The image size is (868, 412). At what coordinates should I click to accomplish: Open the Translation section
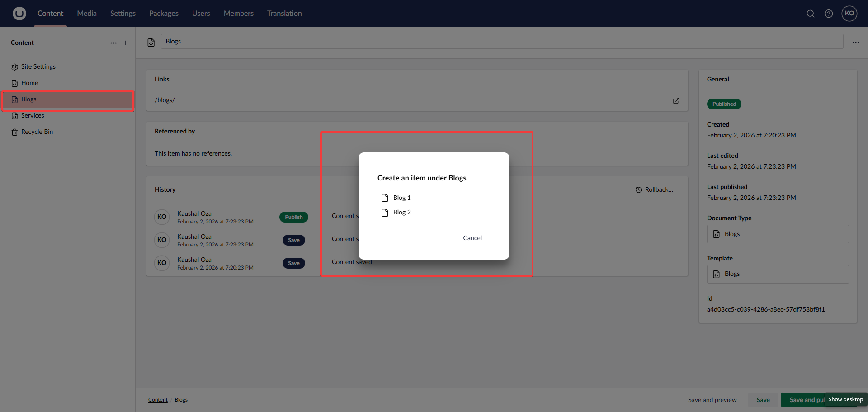click(x=284, y=14)
